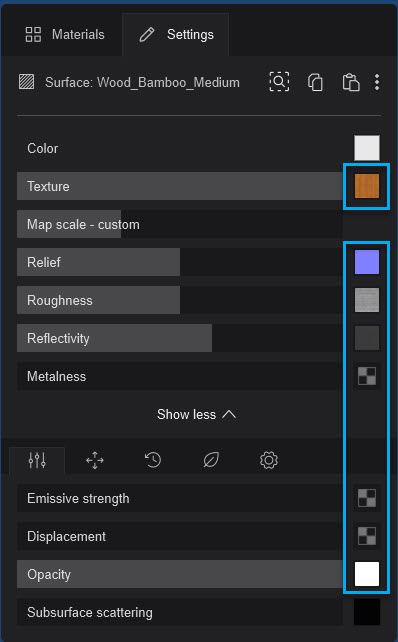
Task: Collapse the list with Show less
Action: coord(197,415)
